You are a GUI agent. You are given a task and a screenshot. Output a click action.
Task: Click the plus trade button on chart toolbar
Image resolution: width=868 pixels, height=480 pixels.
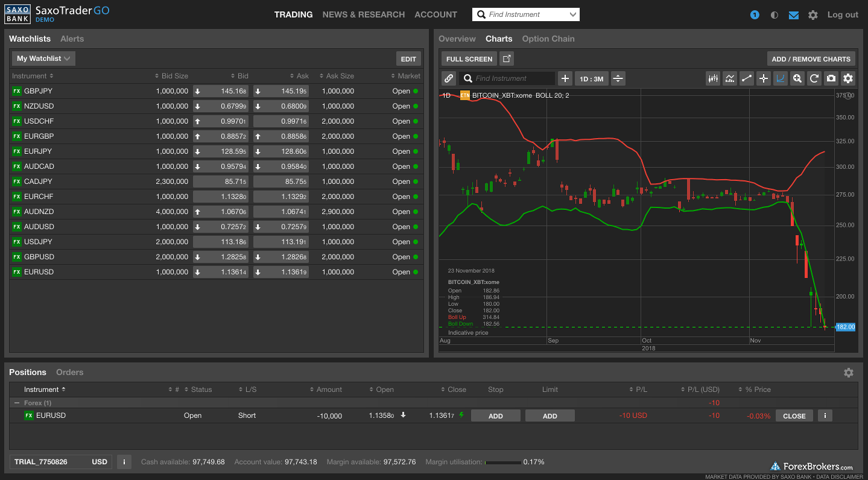tap(565, 78)
